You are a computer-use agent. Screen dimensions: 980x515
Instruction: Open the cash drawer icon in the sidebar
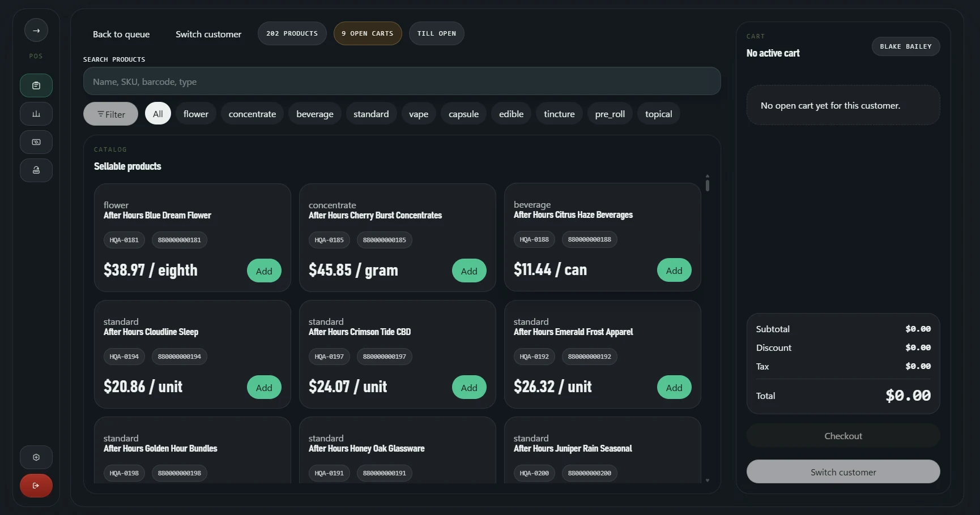[x=36, y=142]
